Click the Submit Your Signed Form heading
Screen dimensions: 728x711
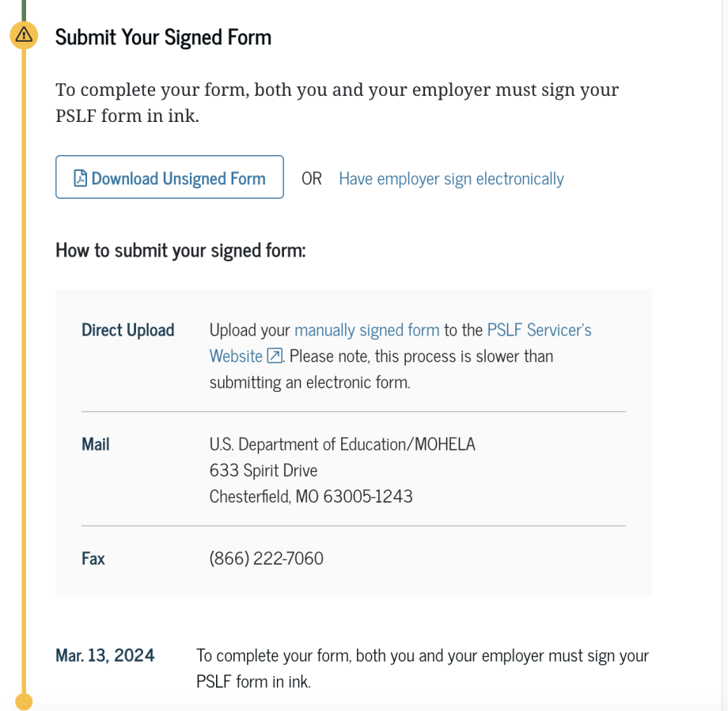point(163,37)
